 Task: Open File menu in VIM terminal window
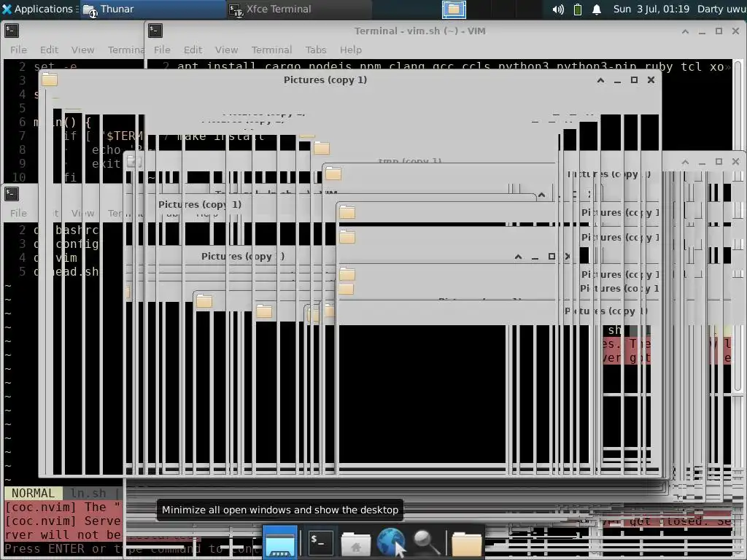click(162, 50)
